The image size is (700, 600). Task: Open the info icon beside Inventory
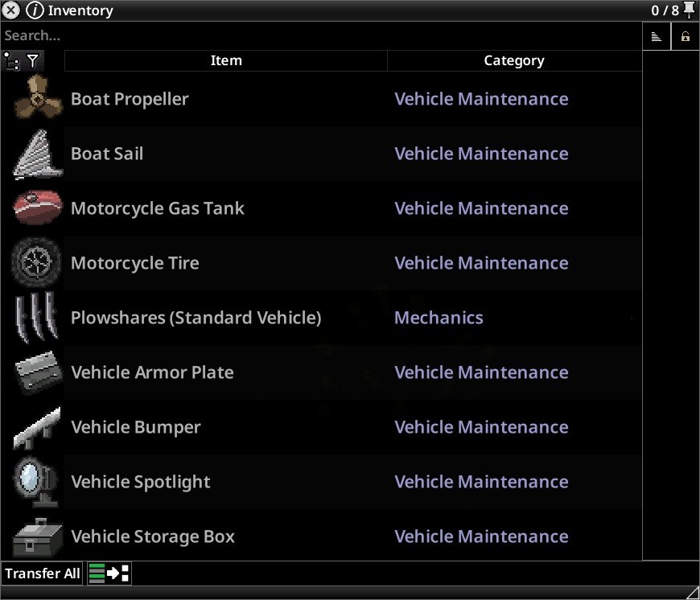click(35, 10)
